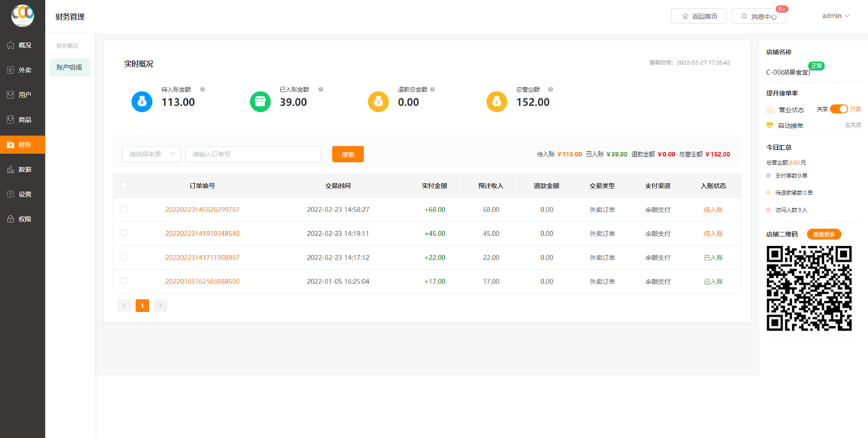Click the orange 搜索 button

pyautogui.click(x=348, y=155)
